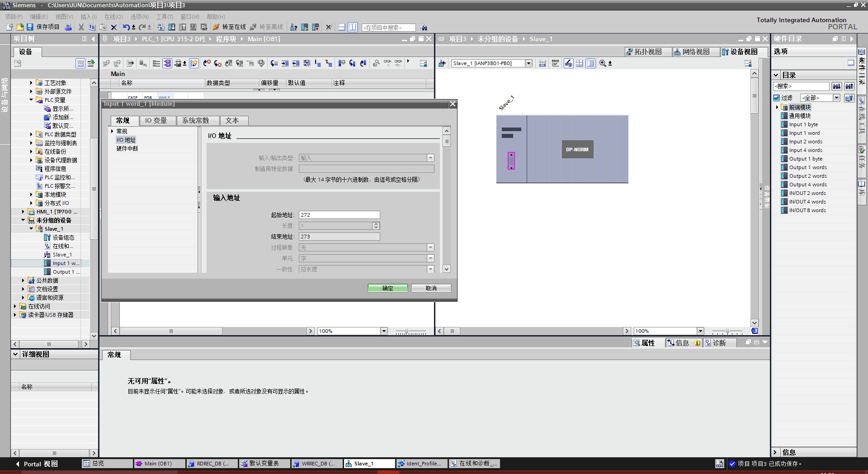Click the cancel button in dialog
The width and height of the screenshot is (868, 474).
click(x=431, y=288)
